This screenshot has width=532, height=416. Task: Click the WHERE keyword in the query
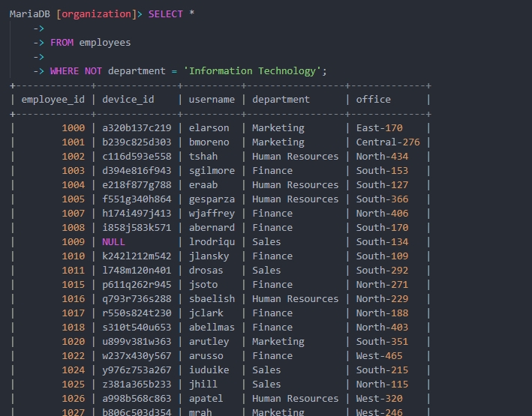64,71
